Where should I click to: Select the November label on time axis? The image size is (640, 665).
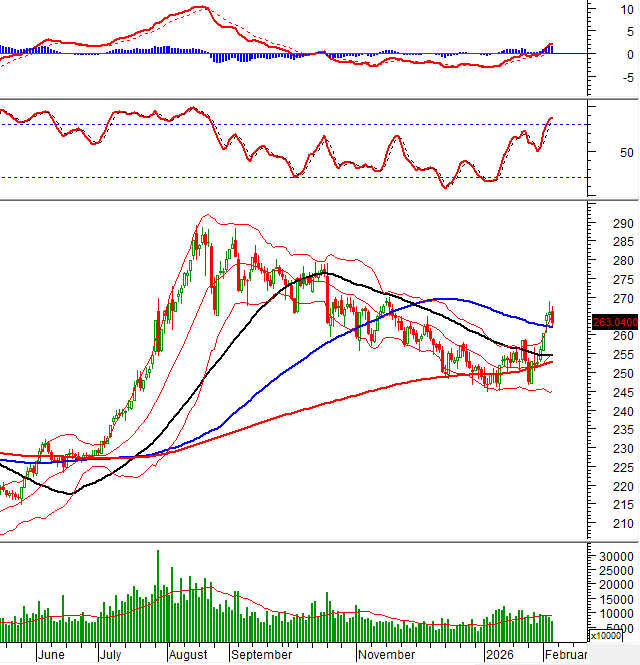coord(386,655)
